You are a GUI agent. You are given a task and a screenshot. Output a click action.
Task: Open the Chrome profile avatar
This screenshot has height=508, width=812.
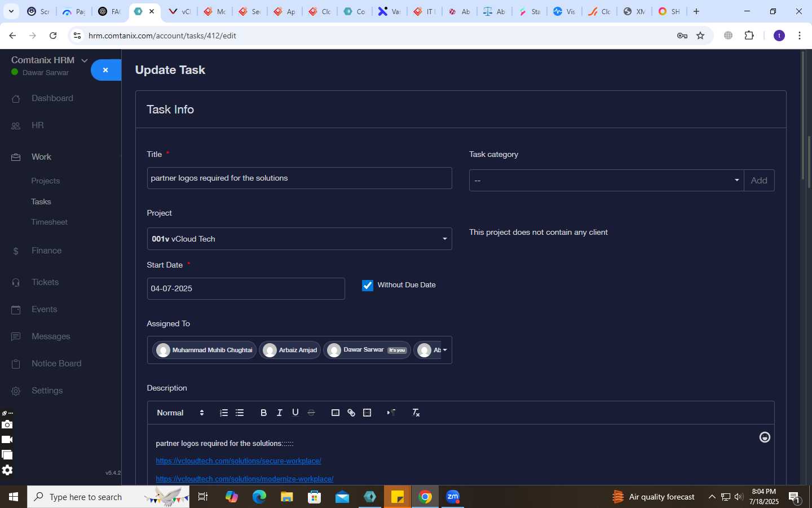(x=779, y=36)
